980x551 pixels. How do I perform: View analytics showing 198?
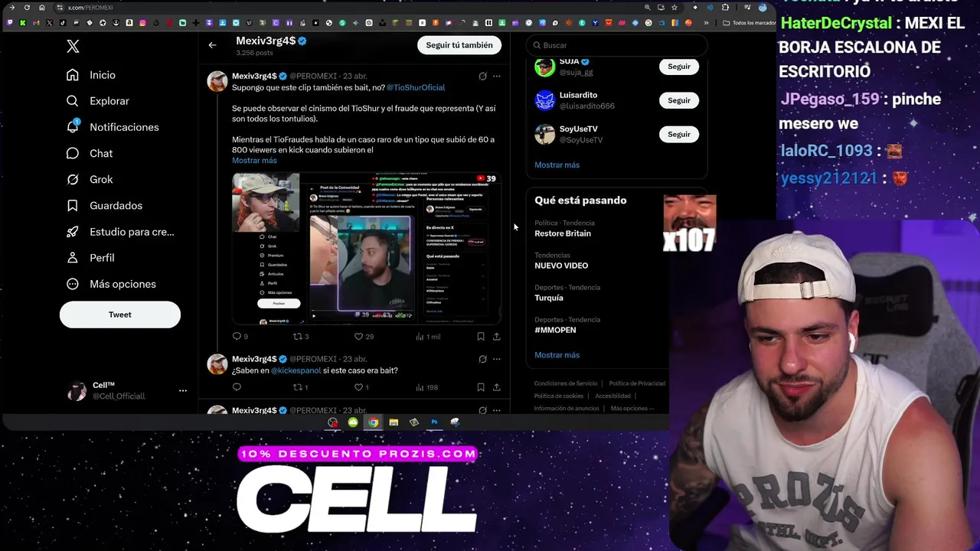(x=426, y=387)
